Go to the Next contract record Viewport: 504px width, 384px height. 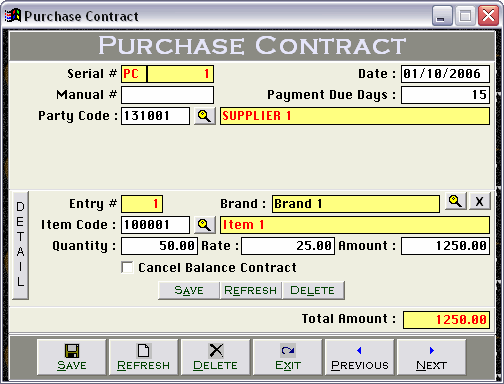click(432, 357)
